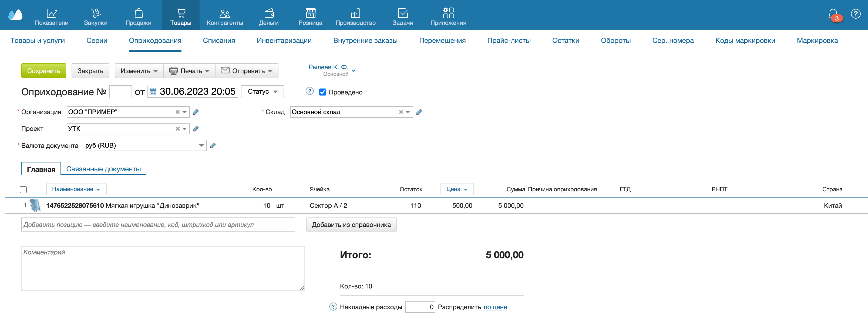The image size is (868, 323).
Task: Open the notifications bell icon
Action: (833, 14)
